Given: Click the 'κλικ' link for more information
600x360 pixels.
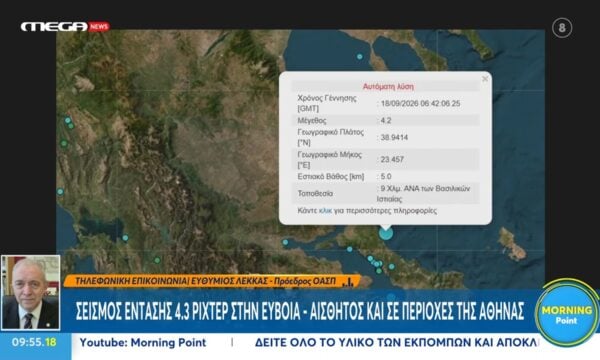Looking at the screenshot, I should [326, 210].
